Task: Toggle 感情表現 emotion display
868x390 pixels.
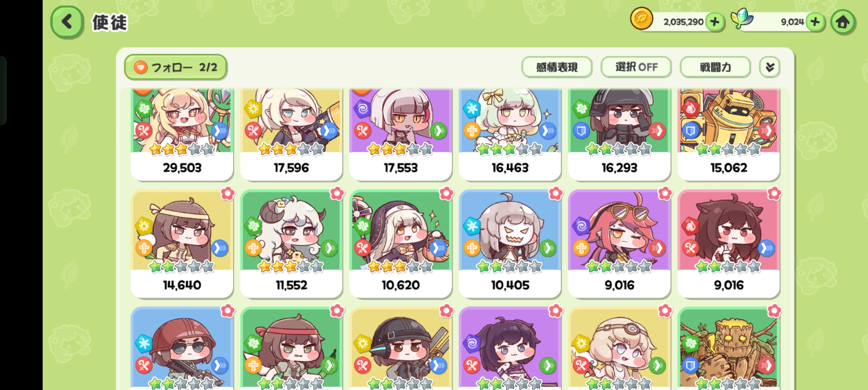Action: point(557,67)
